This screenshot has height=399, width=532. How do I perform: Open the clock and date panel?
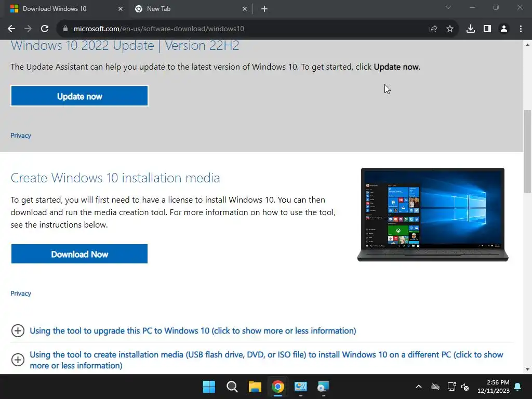tap(494, 387)
